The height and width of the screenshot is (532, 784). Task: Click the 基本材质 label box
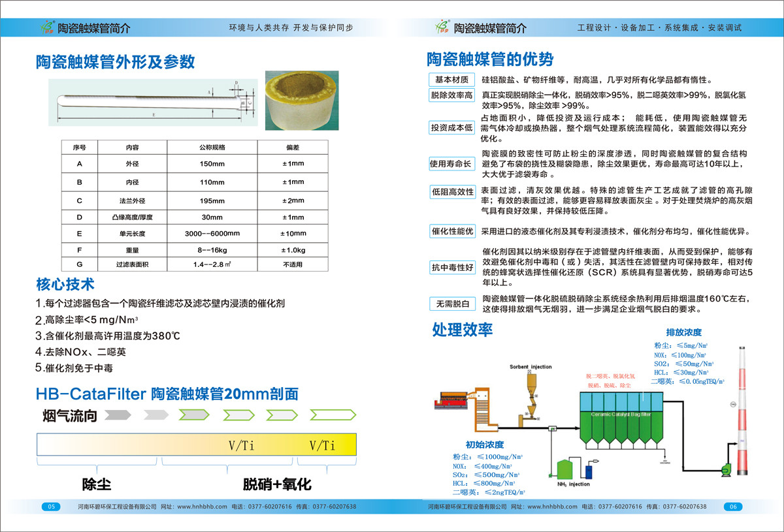[x=451, y=80]
